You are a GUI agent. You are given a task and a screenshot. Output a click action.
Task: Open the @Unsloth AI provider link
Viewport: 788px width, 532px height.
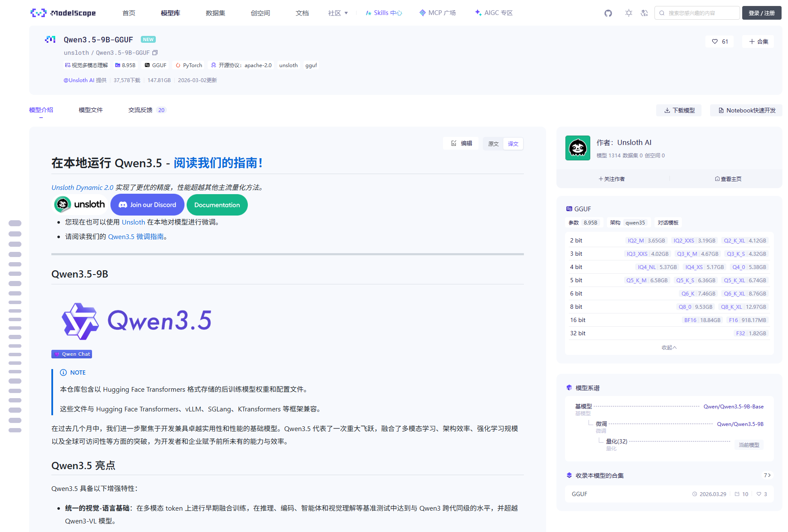pos(79,80)
